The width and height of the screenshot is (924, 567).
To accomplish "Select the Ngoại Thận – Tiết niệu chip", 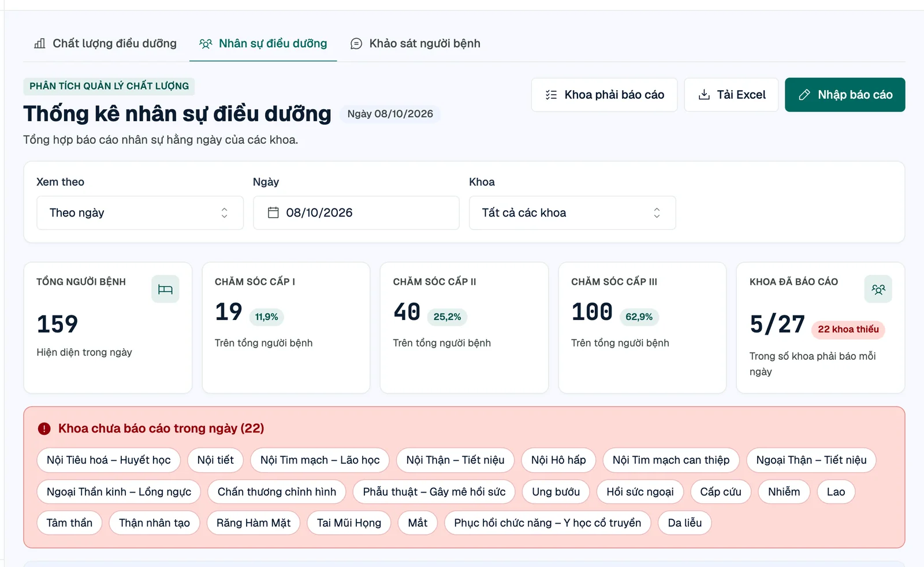I will point(811,460).
